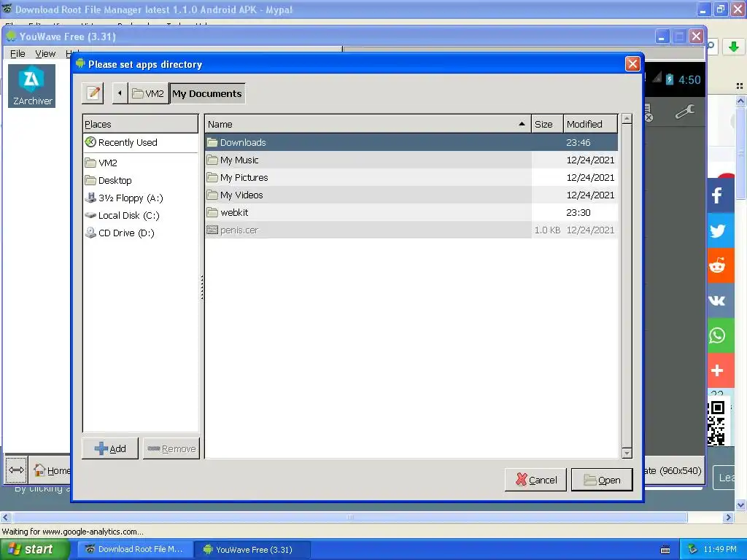Select Desktop in Places list

pos(140,181)
